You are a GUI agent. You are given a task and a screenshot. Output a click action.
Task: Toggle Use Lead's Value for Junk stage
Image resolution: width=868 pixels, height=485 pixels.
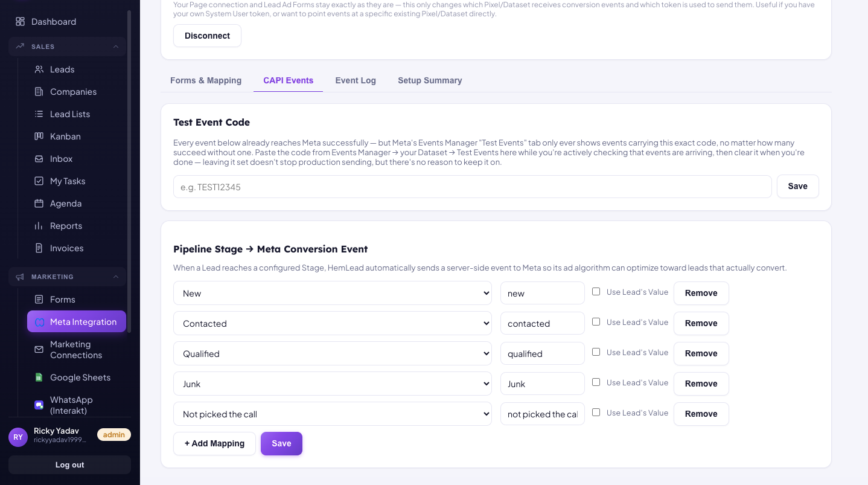point(596,382)
